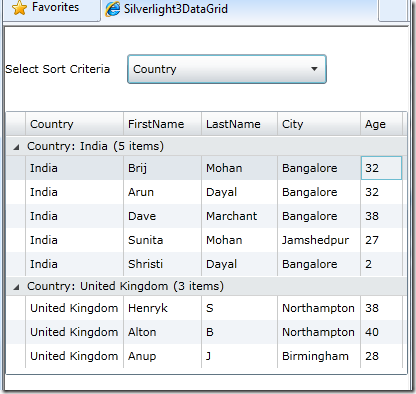
Task: Click the FirstName cell Henryk
Action: (162, 308)
